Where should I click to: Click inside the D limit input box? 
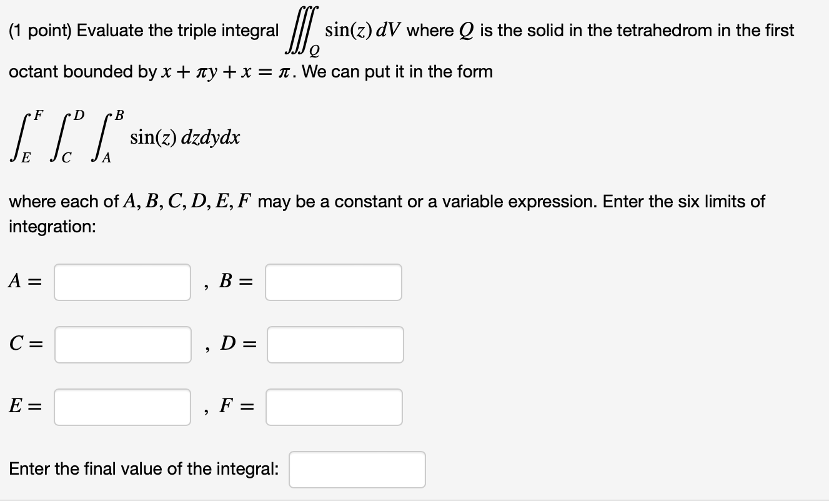[x=335, y=344]
